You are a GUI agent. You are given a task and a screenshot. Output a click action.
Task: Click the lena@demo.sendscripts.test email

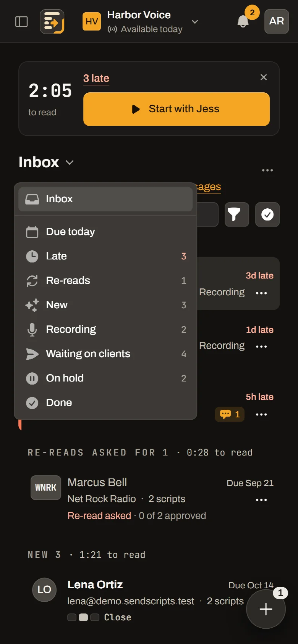coord(131,601)
